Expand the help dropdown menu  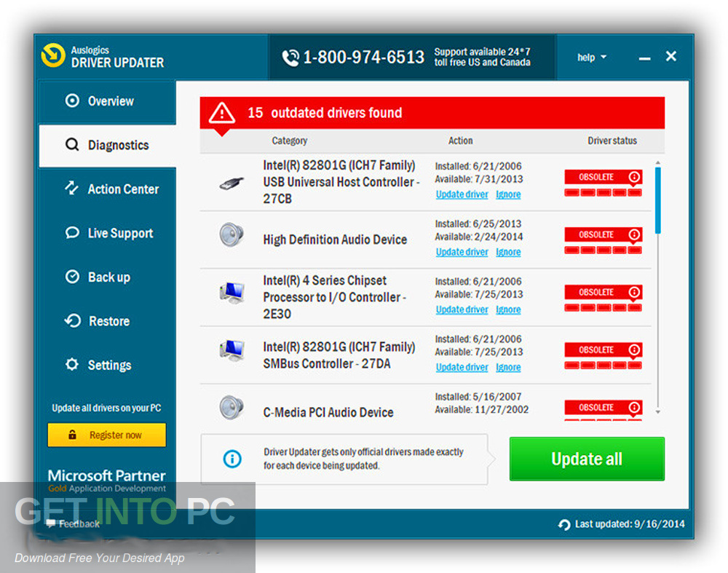coord(592,58)
